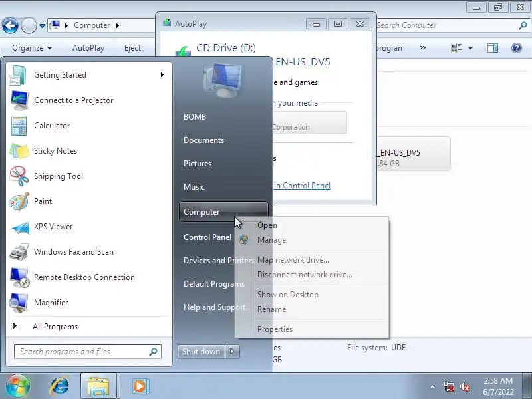The height and width of the screenshot is (399, 532).
Task: Click the taskbar clock showing 2:58 AM
Action: click(x=498, y=386)
